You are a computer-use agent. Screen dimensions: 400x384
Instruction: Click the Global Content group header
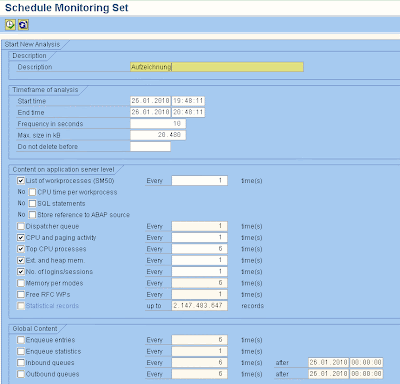tap(35, 329)
